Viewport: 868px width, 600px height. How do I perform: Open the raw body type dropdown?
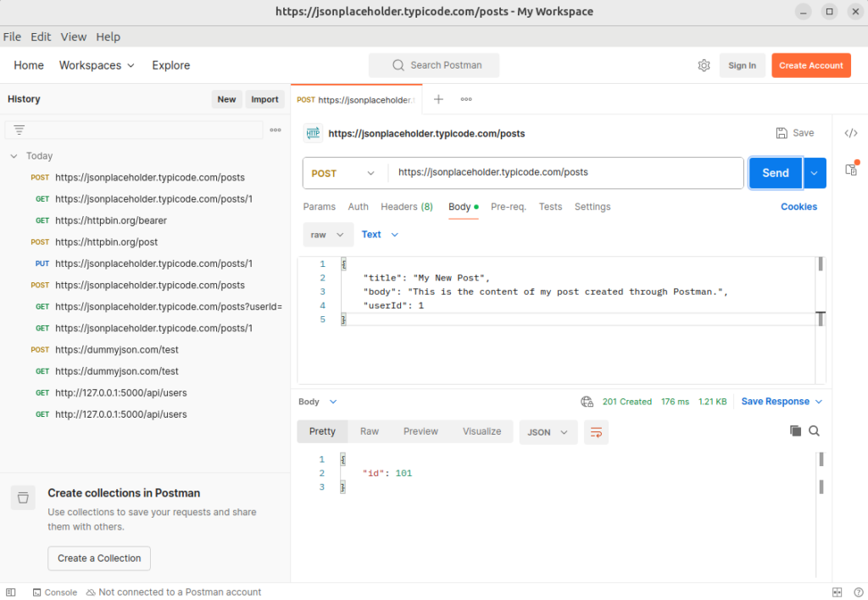328,235
